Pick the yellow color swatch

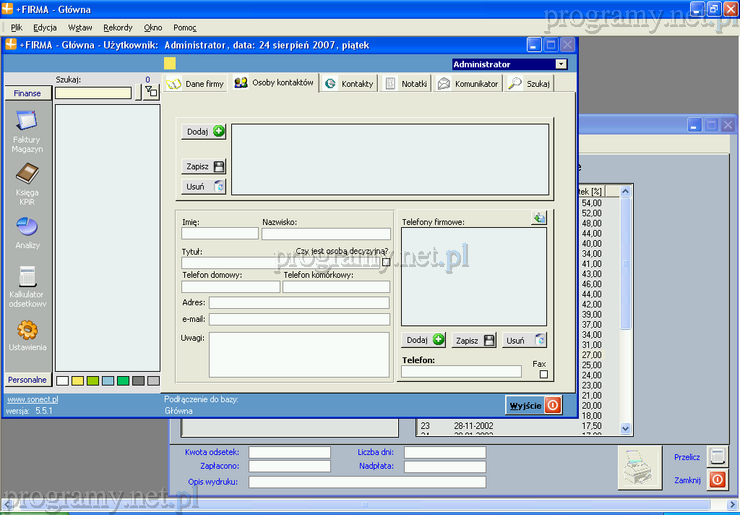tap(77, 381)
